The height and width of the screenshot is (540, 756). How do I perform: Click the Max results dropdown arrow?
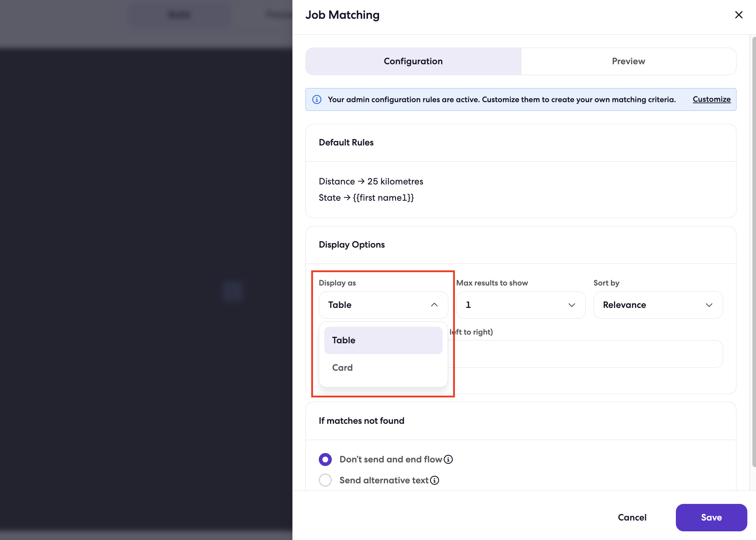(x=572, y=305)
